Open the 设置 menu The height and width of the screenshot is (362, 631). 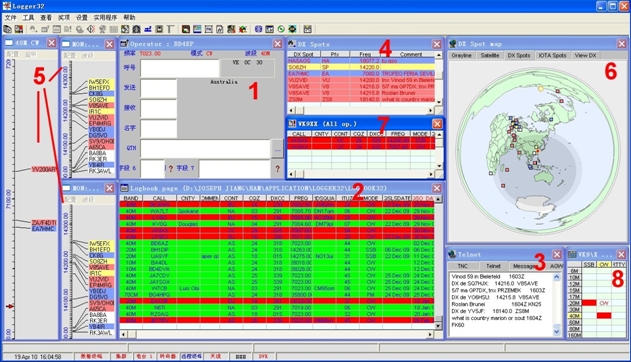point(82,17)
